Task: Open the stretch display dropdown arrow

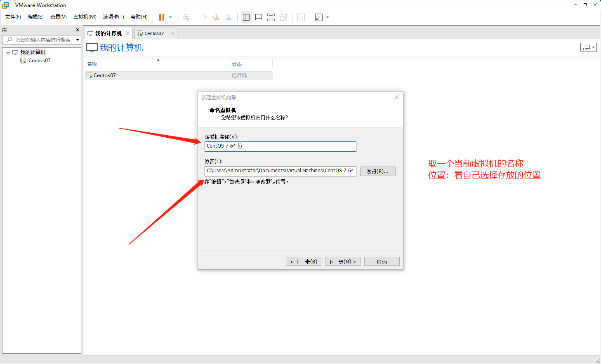Action: [x=328, y=17]
